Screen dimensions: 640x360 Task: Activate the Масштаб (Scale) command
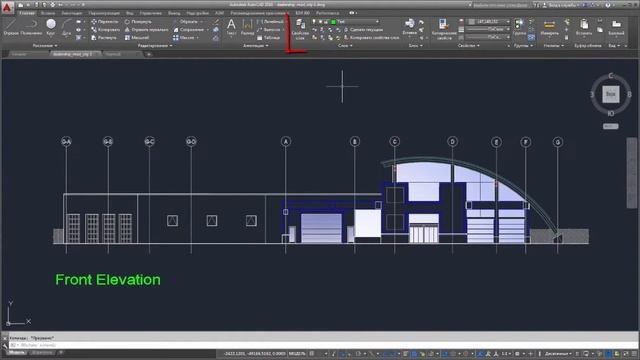[x=137, y=38]
